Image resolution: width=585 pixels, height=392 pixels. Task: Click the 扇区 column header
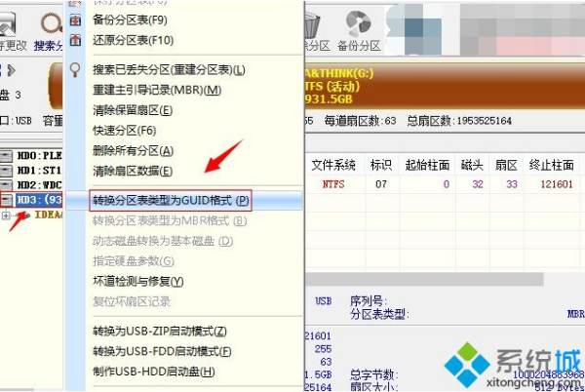(x=506, y=165)
